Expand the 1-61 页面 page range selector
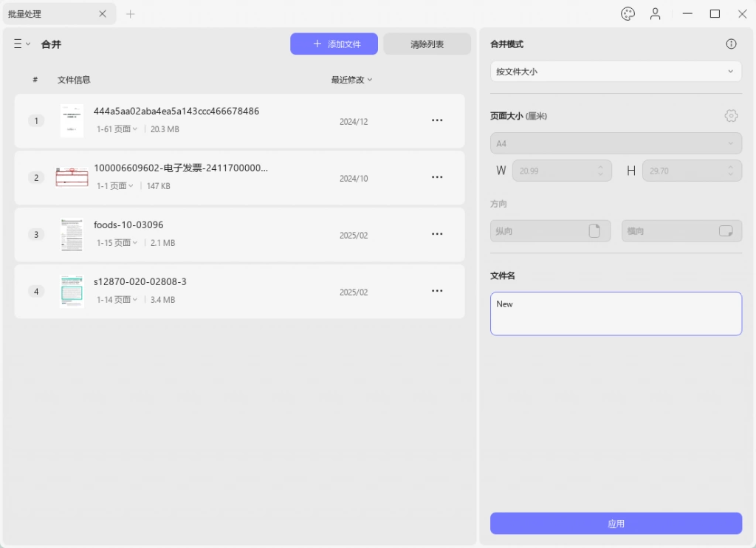The width and height of the screenshot is (756, 548). click(117, 129)
